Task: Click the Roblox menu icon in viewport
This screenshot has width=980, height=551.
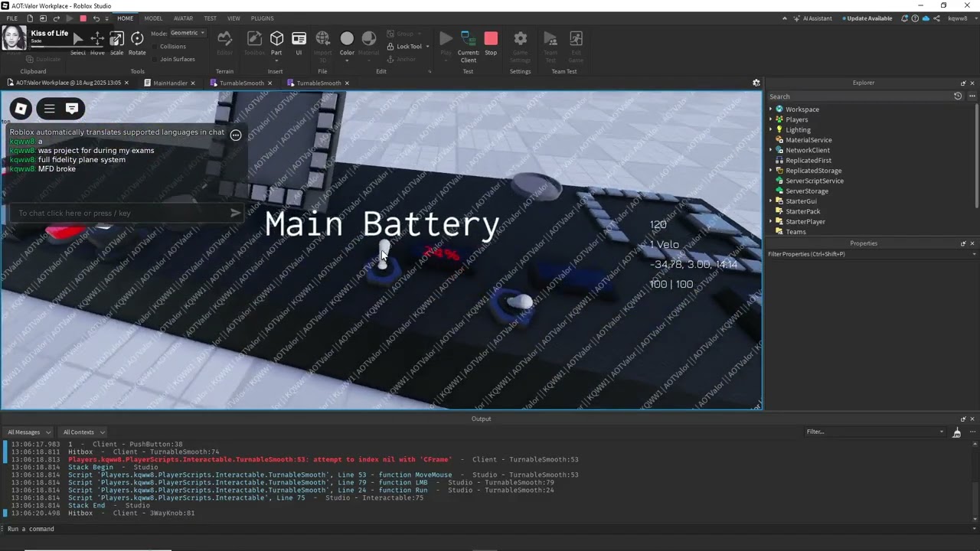Action: tap(21, 109)
